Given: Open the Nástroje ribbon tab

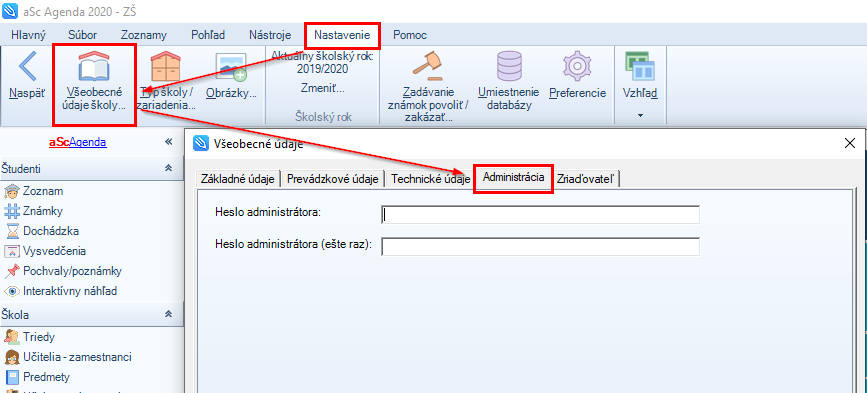Looking at the screenshot, I should point(270,35).
